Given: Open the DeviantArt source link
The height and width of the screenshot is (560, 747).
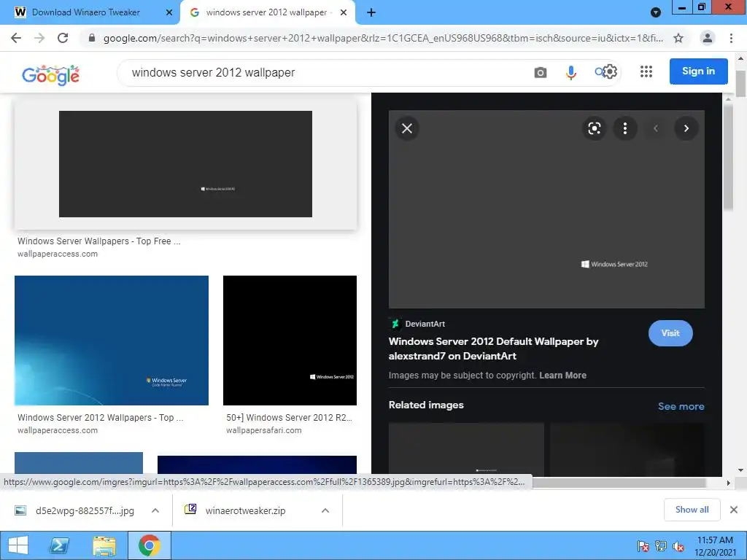Looking at the screenshot, I should tap(417, 324).
